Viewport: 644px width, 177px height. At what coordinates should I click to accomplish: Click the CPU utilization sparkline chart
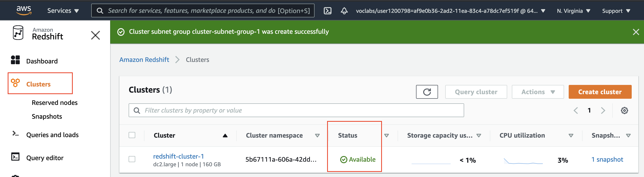coord(523,161)
